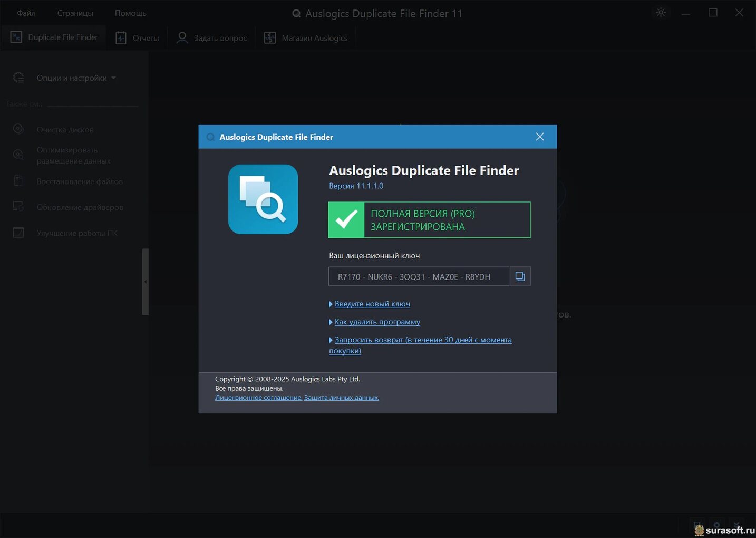Copy the license key with the copy icon

pos(520,276)
